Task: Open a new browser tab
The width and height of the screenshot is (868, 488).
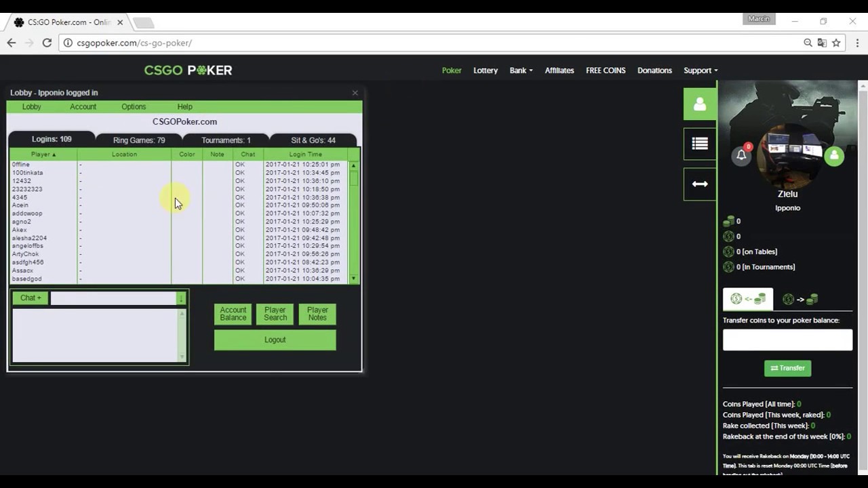Action: [143, 23]
